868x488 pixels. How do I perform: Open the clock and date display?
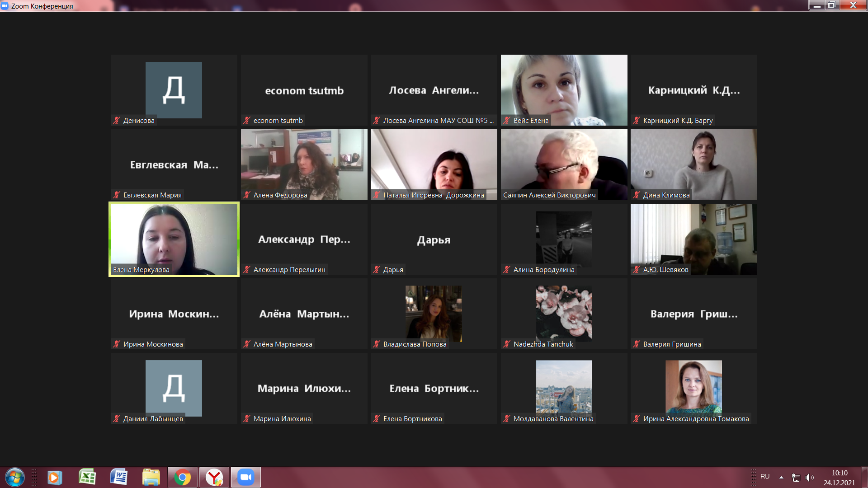[x=840, y=478]
